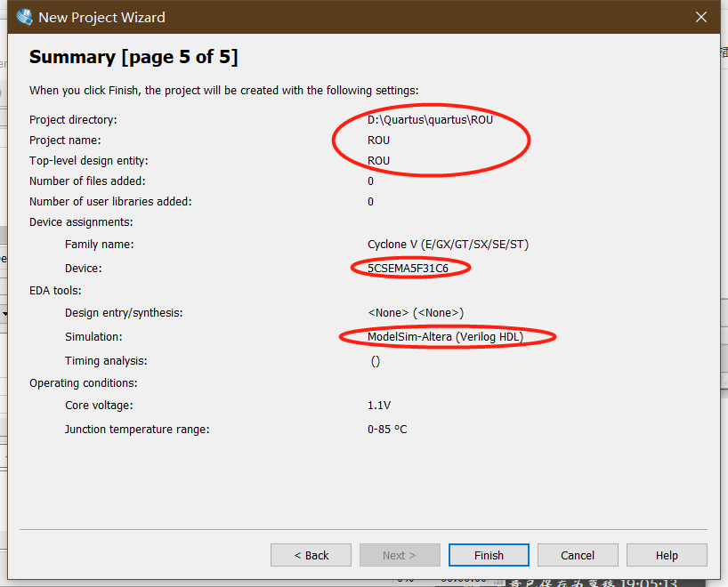
Task: Click the 'Junction temperature range:' label
Action: pos(137,430)
